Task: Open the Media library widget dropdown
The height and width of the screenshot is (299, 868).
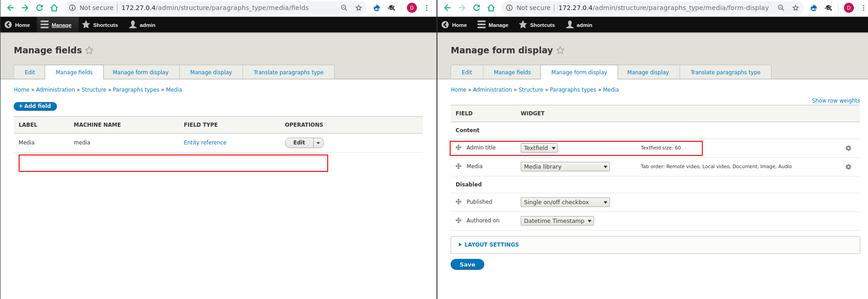Action: (565, 167)
